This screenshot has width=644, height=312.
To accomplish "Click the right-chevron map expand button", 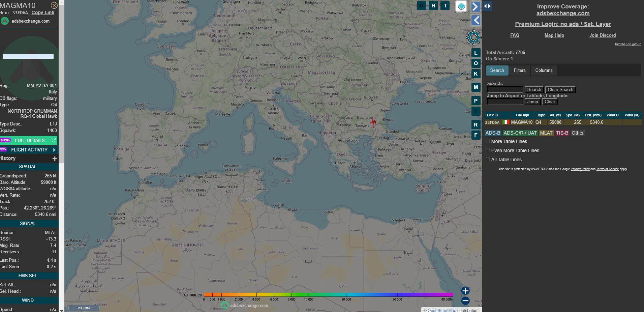I will 475,6.
